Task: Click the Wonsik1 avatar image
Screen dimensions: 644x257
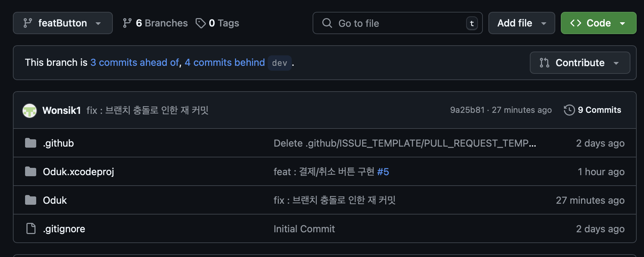Action: coord(30,111)
